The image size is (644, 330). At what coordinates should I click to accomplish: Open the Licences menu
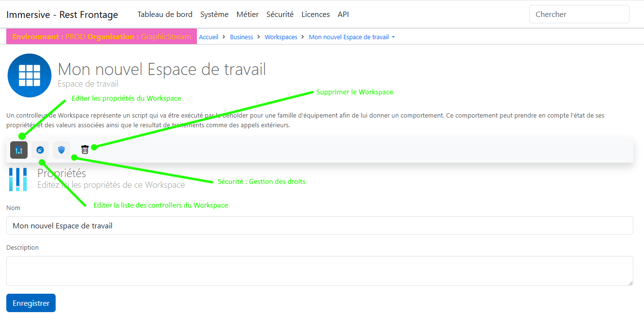[x=315, y=15]
